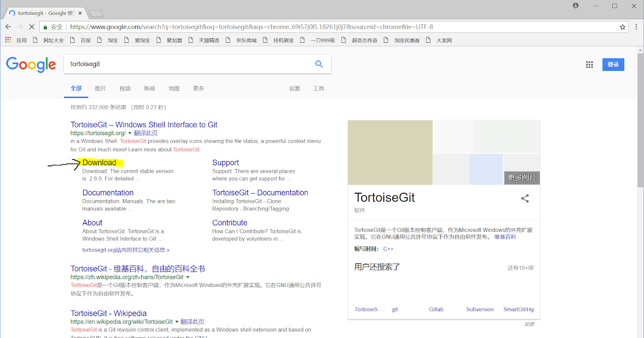Open the 淘宝优惠券 bookmark

[x=401, y=40]
